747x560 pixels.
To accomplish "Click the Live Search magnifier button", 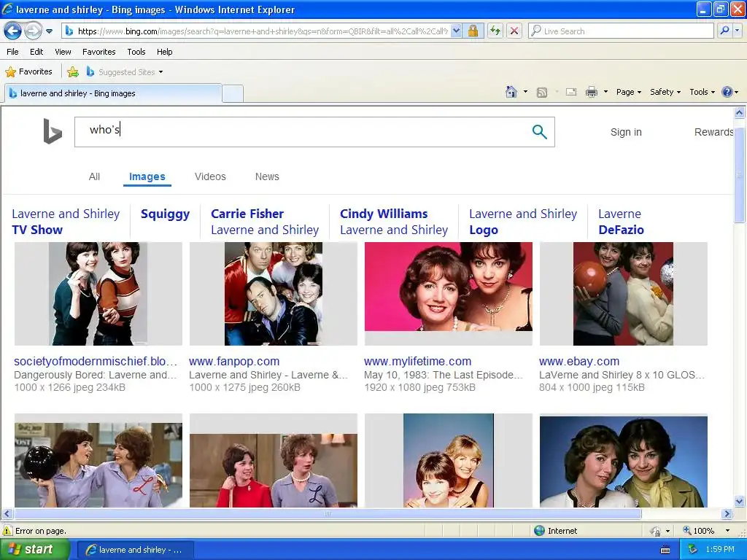I will click(x=724, y=31).
